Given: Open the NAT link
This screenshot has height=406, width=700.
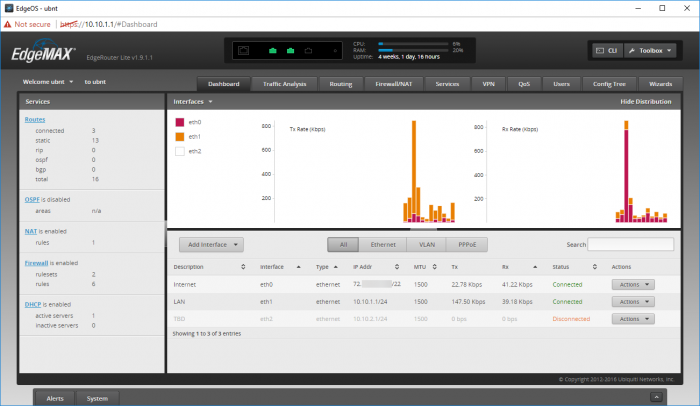Looking at the screenshot, I should (31, 231).
